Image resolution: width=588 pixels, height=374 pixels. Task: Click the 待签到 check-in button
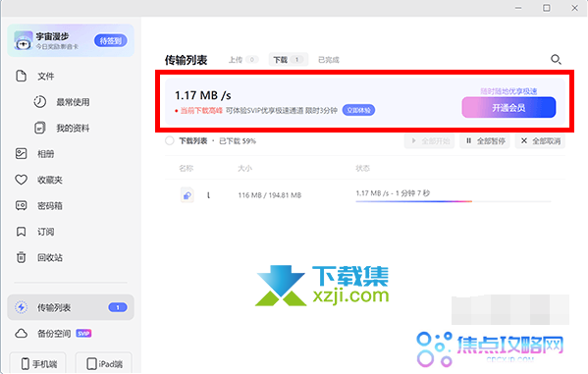tap(111, 40)
